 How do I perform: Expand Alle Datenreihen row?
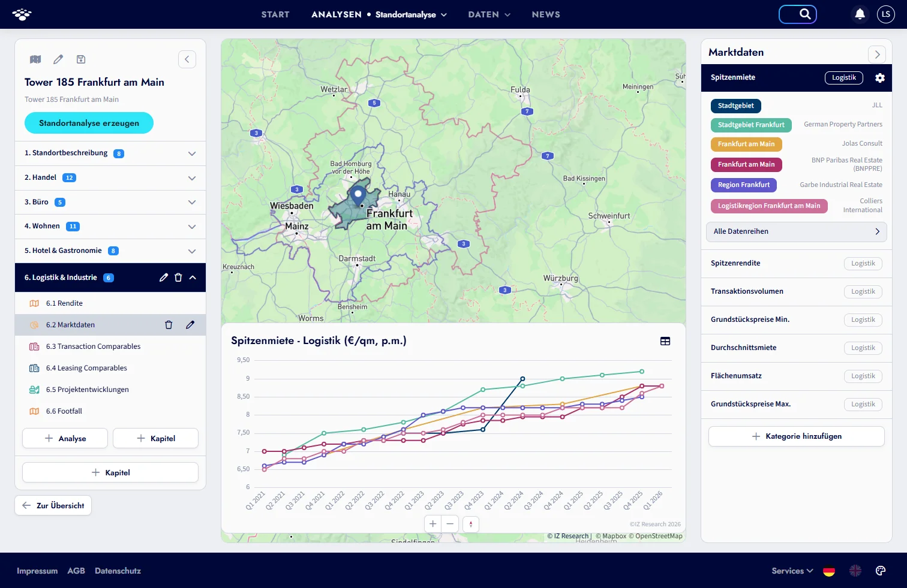click(x=797, y=231)
